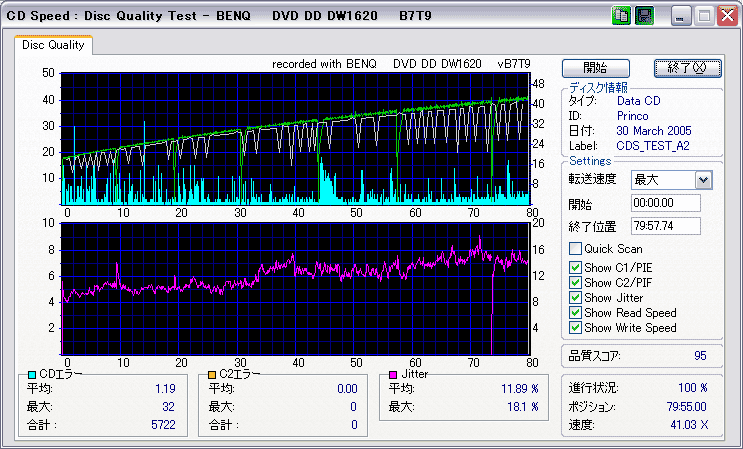Image resolution: width=743 pixels, height=449 pixels.
Task: Disable Show Jitter checkbox
Action: (x=575, y=297)
